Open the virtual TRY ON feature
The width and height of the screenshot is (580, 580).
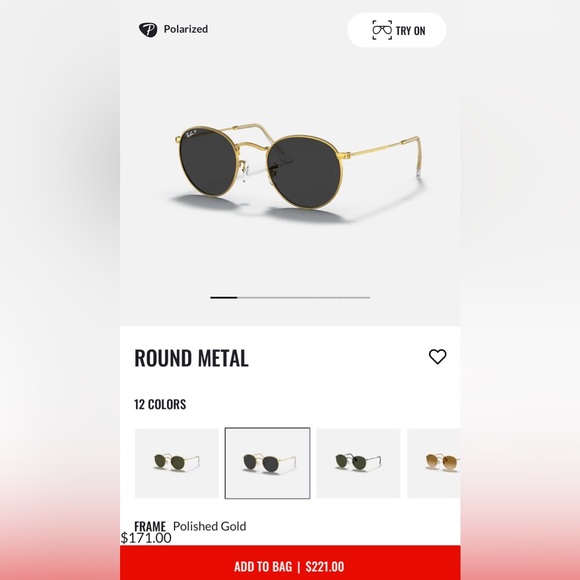coord(397,30)
